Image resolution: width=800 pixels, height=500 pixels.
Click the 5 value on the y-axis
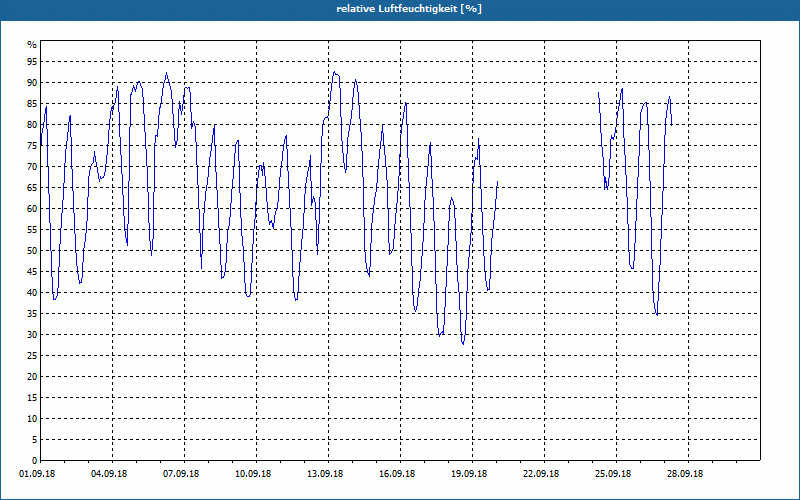pyautogui.click(x=35, y=440)
